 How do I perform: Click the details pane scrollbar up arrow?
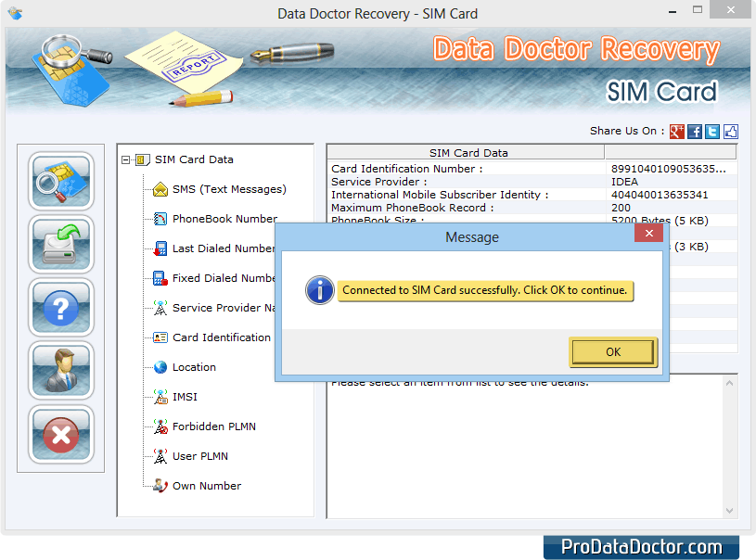tap(729, 383)
